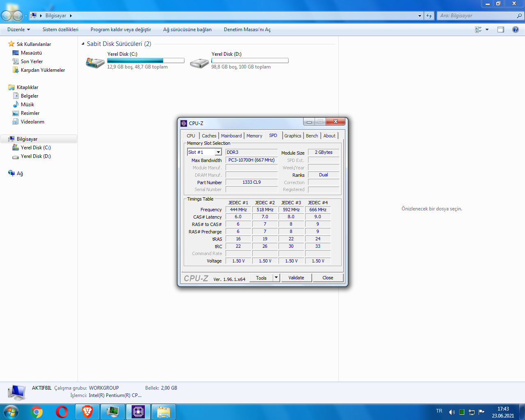The image size is (525, 420).
Task: Select Bilgisayar in the navigation pane
Action: click(x=39, y=139)
